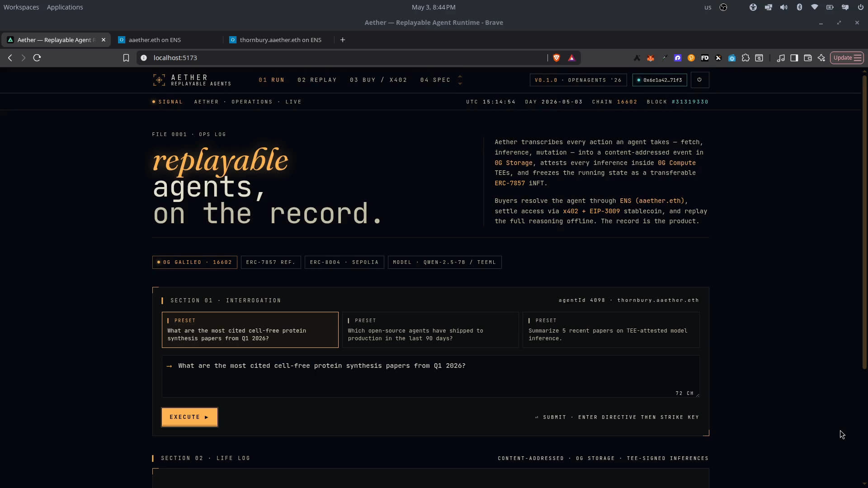868x488 pixels.
Task: Go back with the browser back arrow
Action: (x=10, y=58)
